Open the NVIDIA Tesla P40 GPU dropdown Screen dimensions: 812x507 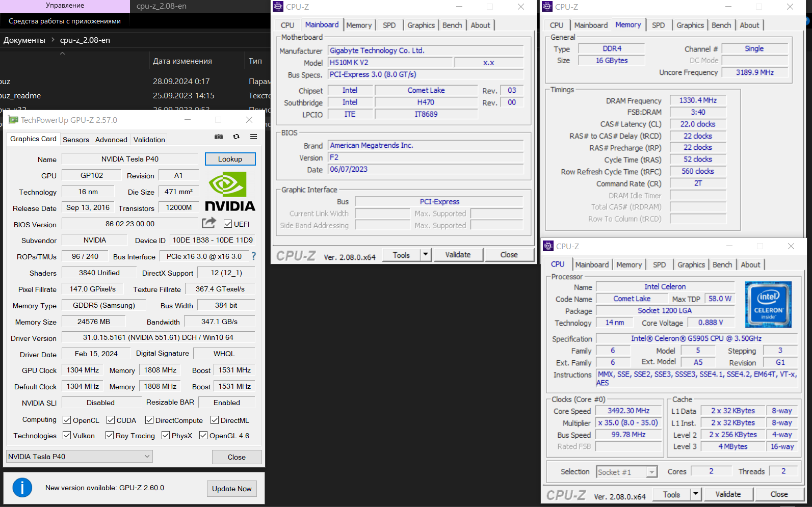point(80,457)
